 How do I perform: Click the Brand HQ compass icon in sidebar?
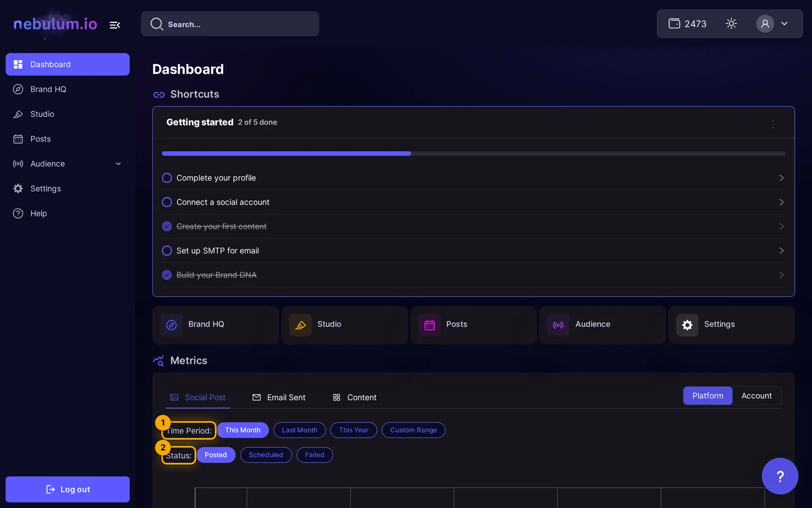tap(18, 89)
